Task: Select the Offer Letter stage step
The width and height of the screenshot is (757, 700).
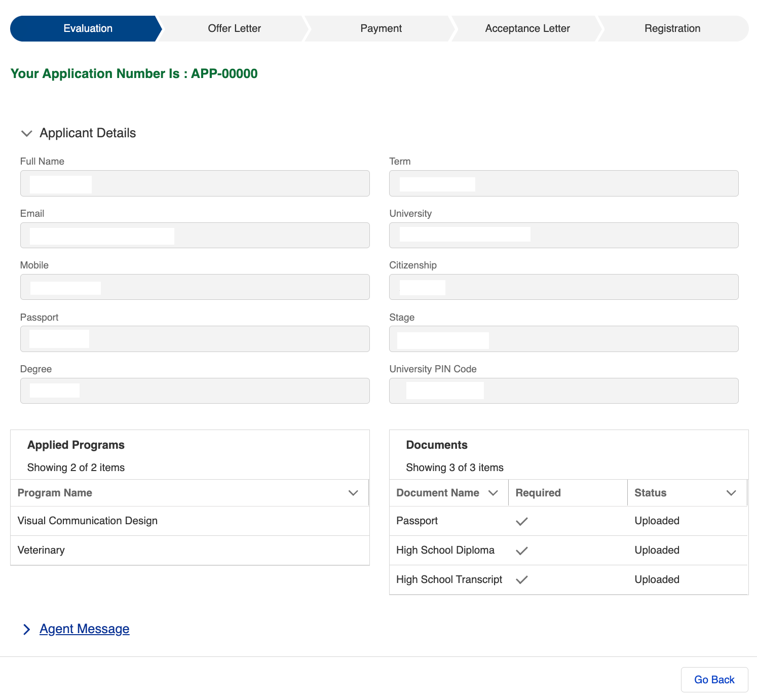Action: click(234, 28)
